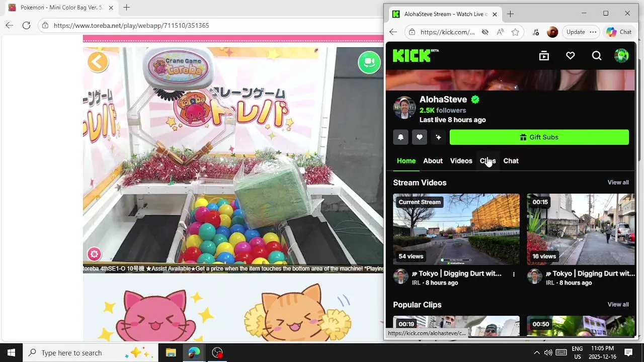Open tracking prevention crossed-eye icon
644x362 pixels.
(x=485, y=32)
